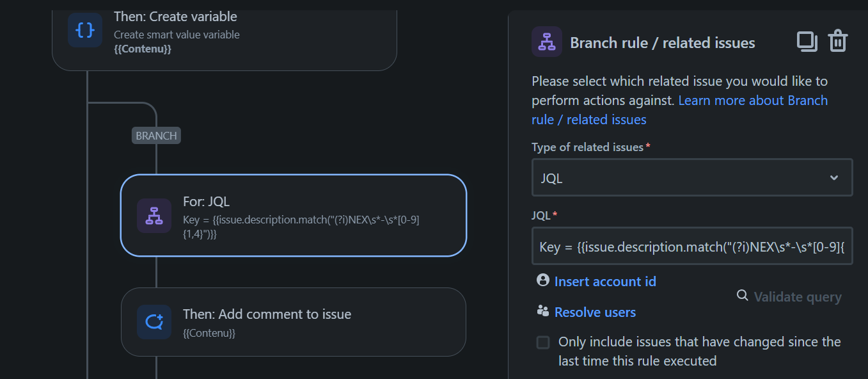Duplicate this component with the copy icon

[x=807, y=42]
